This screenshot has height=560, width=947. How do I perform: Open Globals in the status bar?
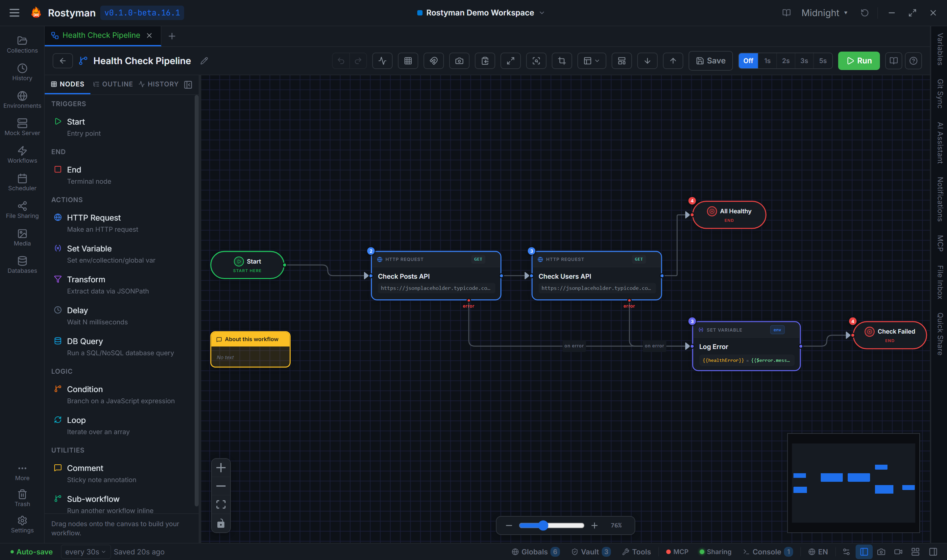coord(535,552)
